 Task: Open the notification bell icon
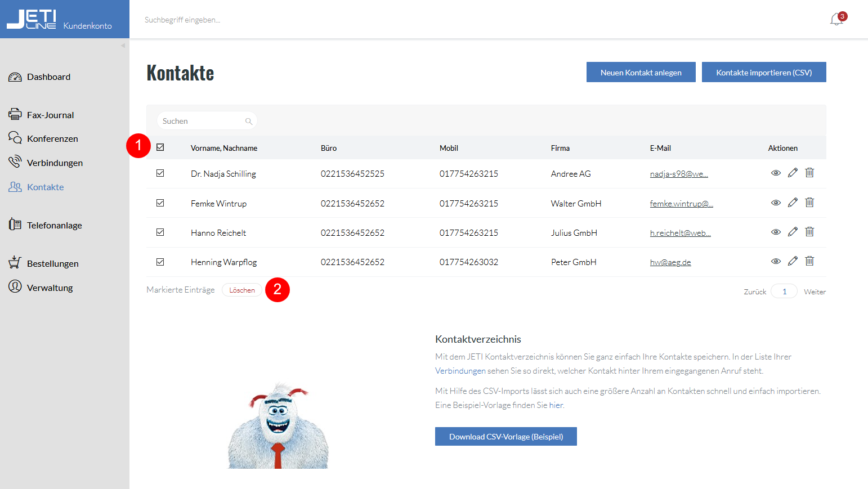[x=836, y=20]
